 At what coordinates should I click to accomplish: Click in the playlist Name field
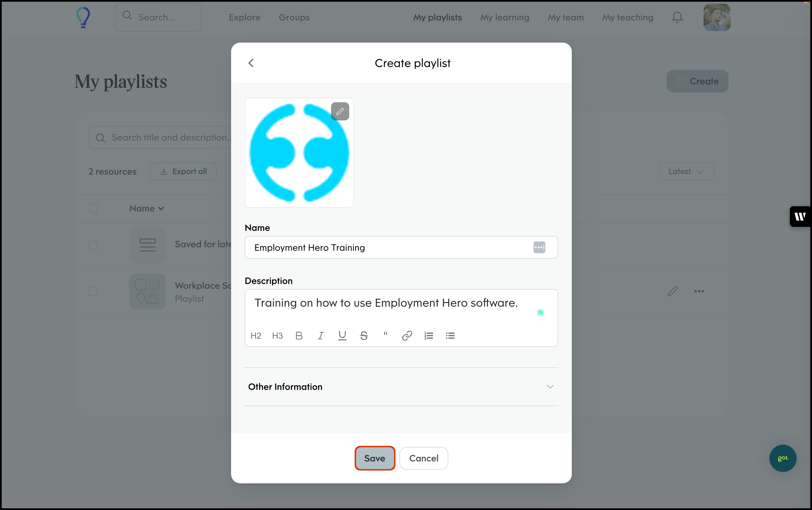(388, 248)
